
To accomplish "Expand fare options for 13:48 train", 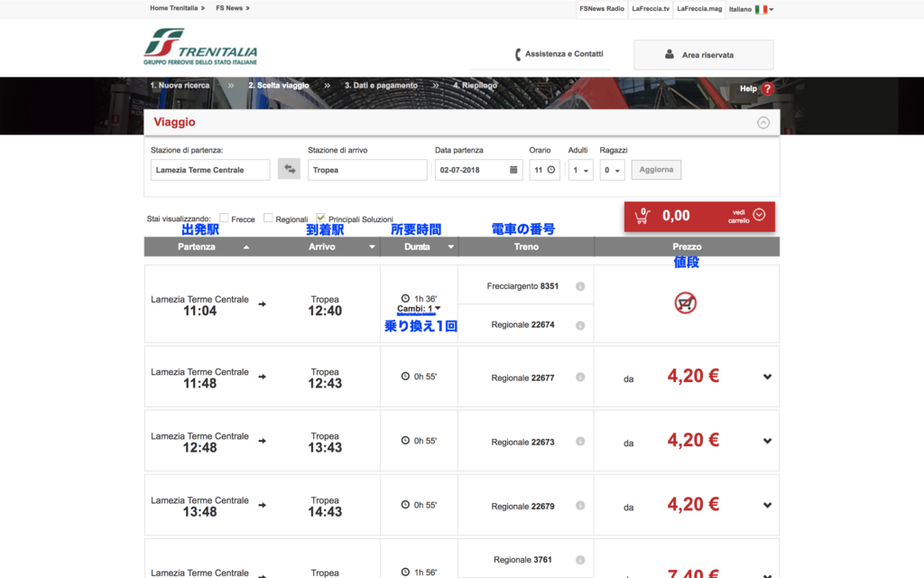I will [767, 505].
